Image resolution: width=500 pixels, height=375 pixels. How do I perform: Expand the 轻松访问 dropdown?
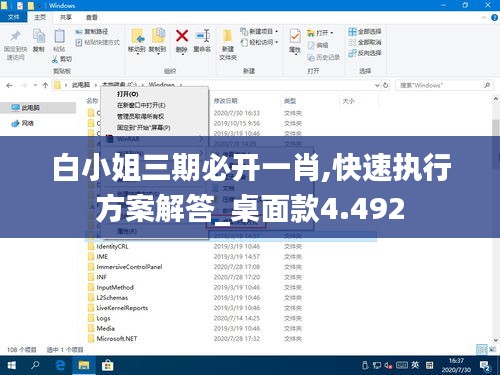pyautogui.click(x=277, y=42)
